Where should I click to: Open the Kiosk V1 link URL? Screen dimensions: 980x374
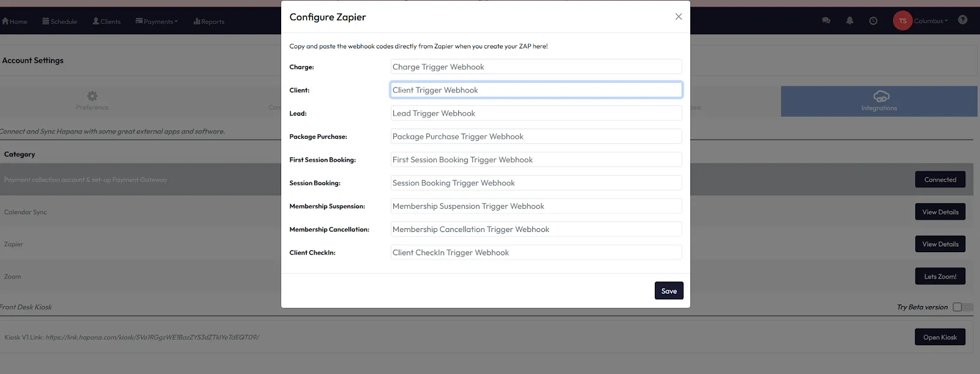click(x=152, y=337)
